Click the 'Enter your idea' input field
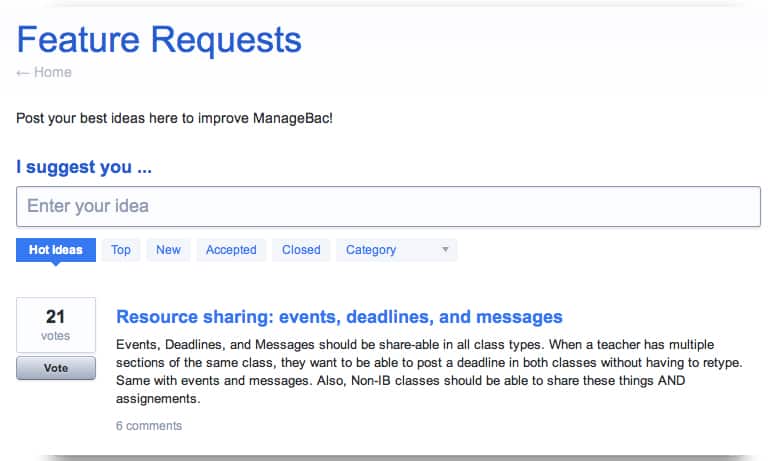The image size is (768, 461). [388, 206]
